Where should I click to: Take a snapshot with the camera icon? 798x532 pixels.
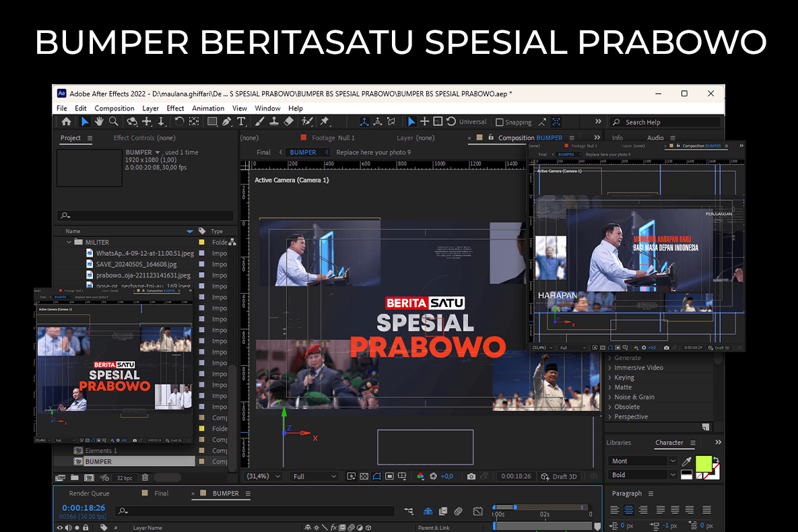tap(471, 477)
